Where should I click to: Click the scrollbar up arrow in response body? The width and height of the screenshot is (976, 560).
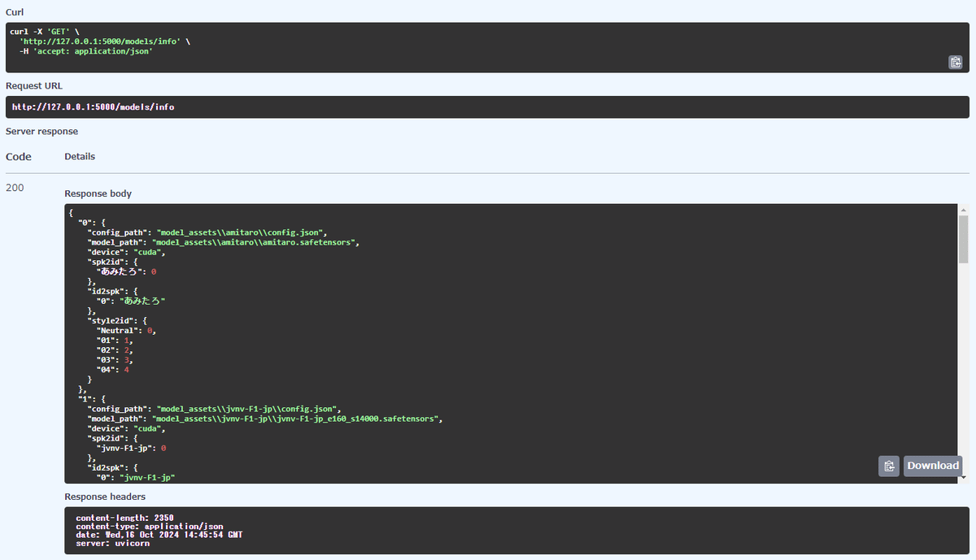[x=964, y=209]
